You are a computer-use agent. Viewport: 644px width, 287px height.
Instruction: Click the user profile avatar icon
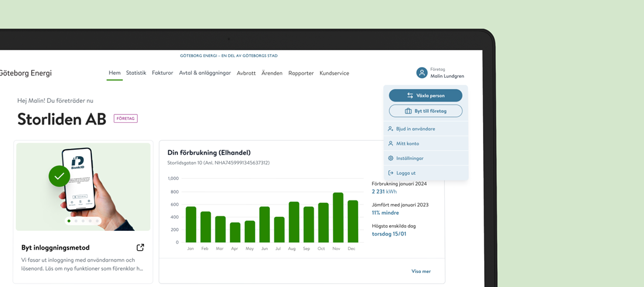click(422, 73)
